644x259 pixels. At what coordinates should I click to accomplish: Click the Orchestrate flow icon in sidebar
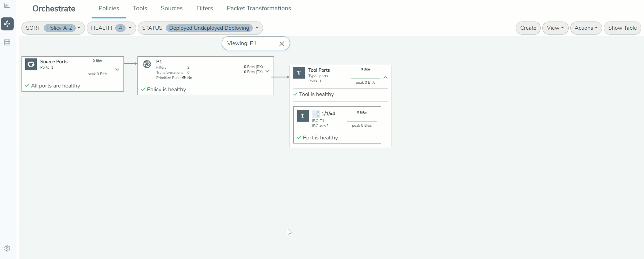(x=7, y=24)
